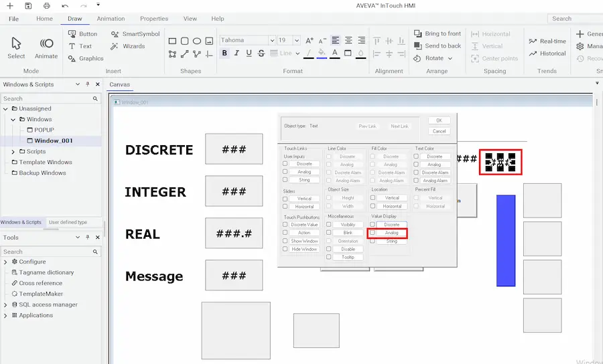Click Bring to front
This screenshot has width=603, height=364.
438,33
